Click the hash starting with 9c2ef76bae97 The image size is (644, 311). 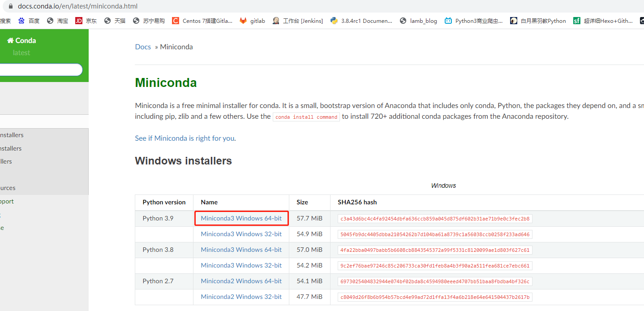[435, 266]
